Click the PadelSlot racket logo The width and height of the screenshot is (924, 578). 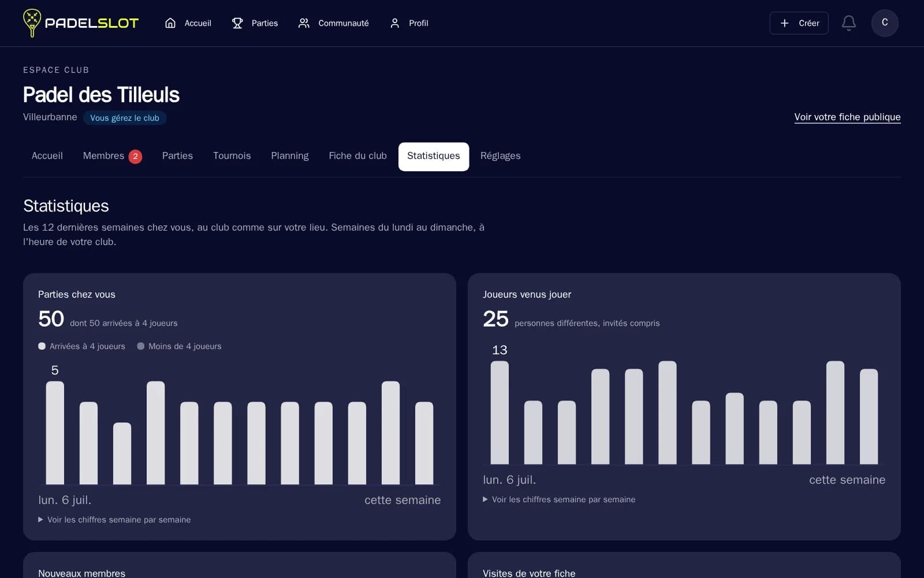coord(32,23)
